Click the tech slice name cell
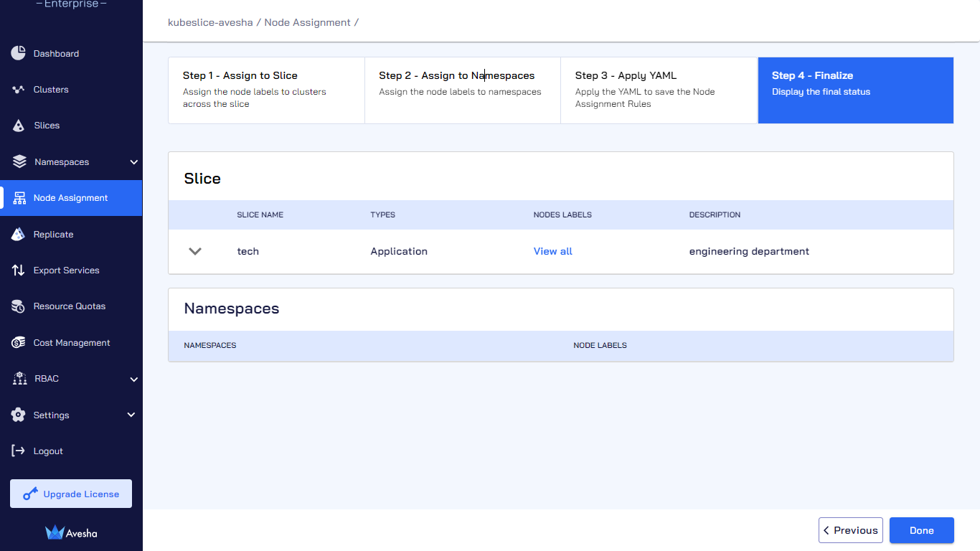Image resolution: width=980 pixels, height=551 pixels. click(248, 251)
